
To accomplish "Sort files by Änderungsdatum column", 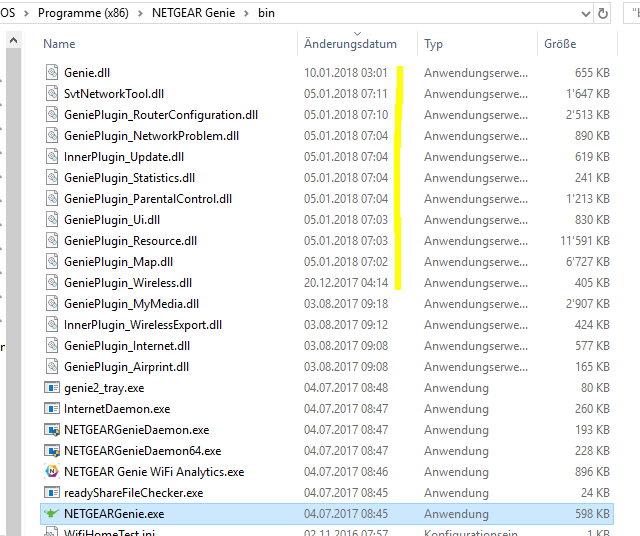I will click(x=350, y=44).
